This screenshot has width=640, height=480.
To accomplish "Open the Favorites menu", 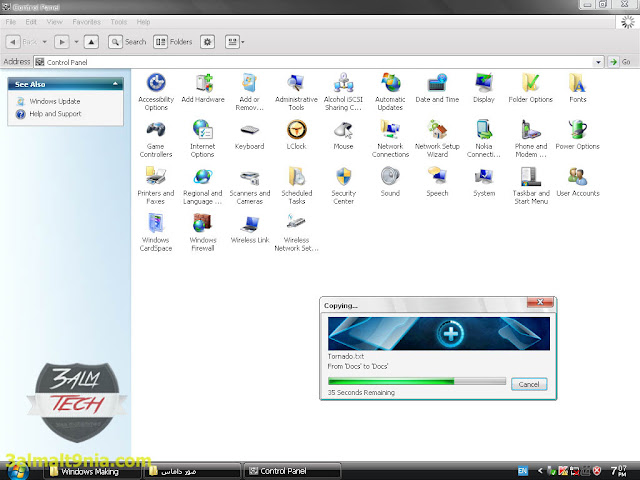I will click(87, 22).
